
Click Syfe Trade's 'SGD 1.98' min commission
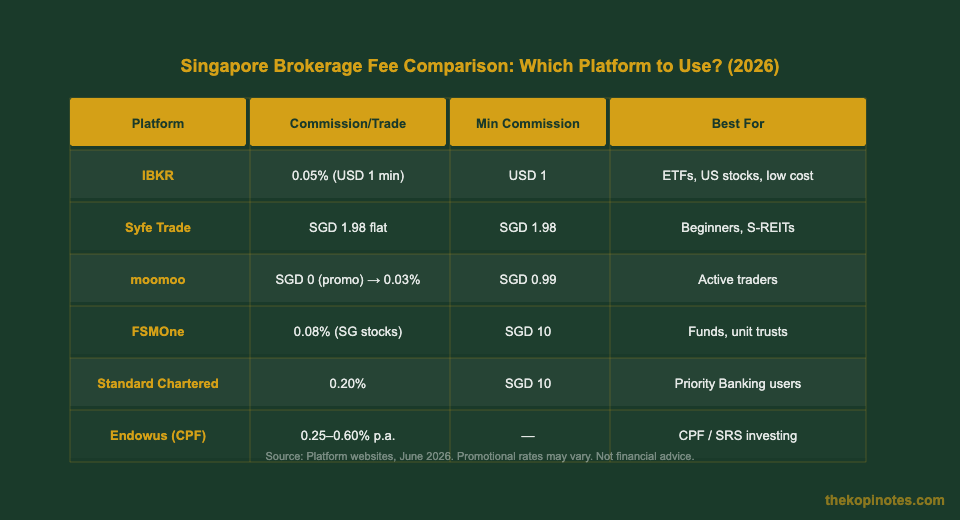pos(528,228)
